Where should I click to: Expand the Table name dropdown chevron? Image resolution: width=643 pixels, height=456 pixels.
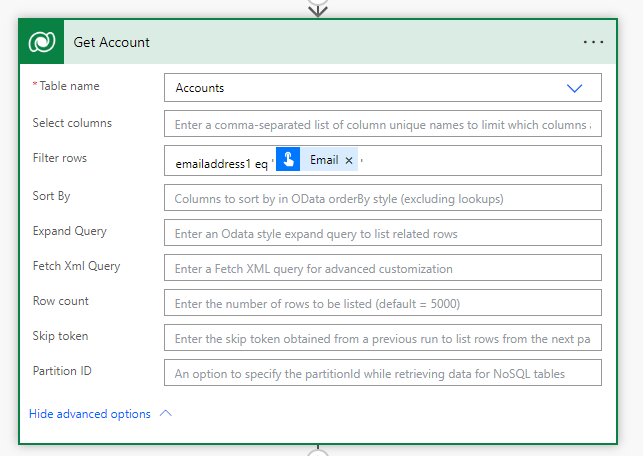pyautogui.click(x=574, y=88)
